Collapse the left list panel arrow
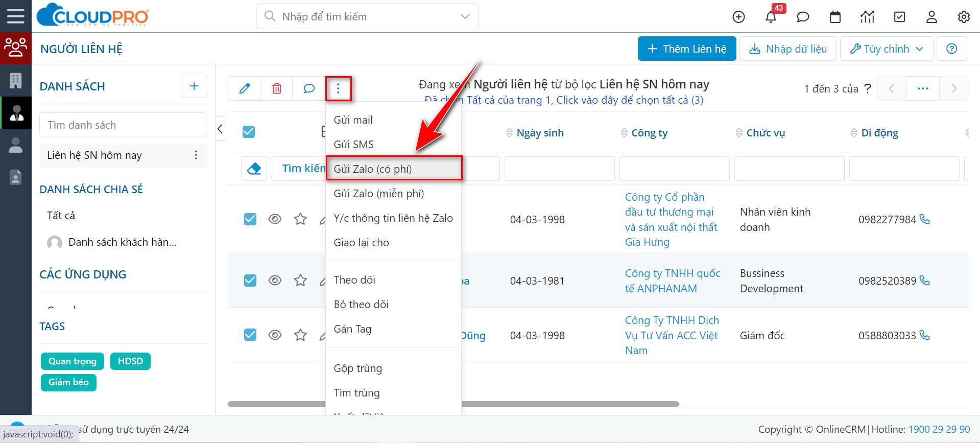Viewport: 980px width, 443px height. pos(221,129)
